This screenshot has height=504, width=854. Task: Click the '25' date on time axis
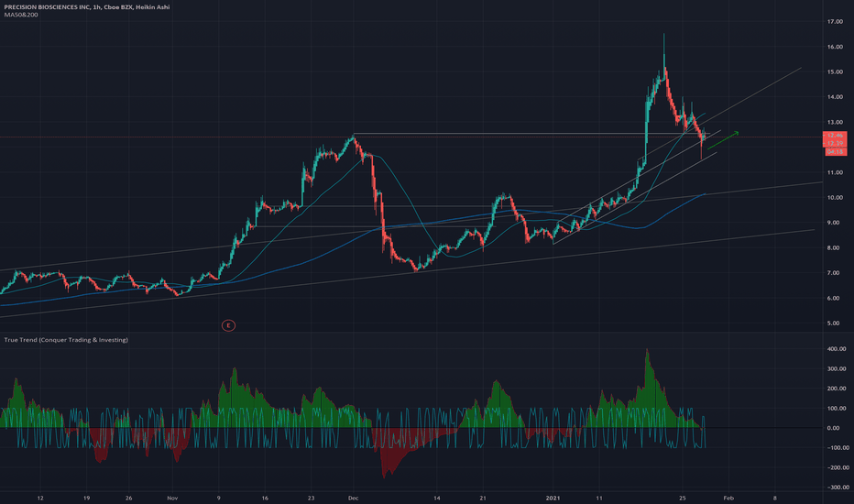[x=683, y=498]
